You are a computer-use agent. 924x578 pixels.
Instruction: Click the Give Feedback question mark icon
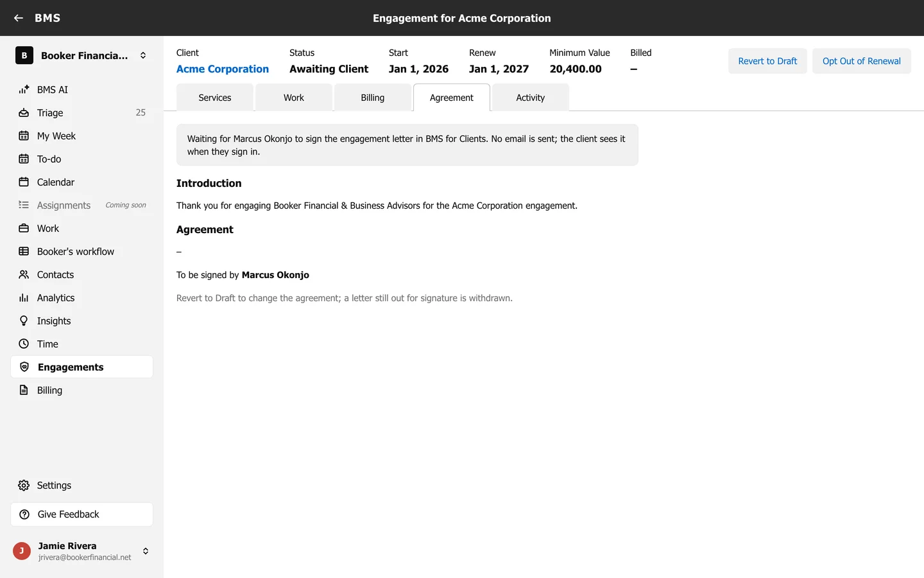click(x=24, y=514)
